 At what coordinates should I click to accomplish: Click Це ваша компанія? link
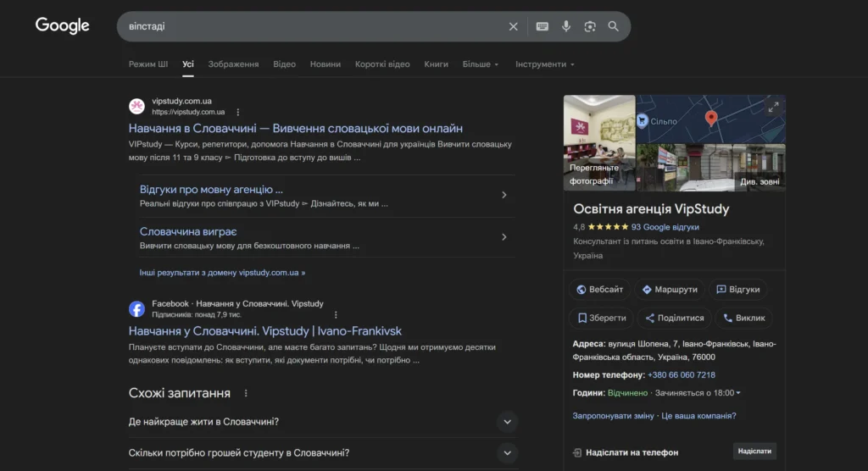(698, 416)
